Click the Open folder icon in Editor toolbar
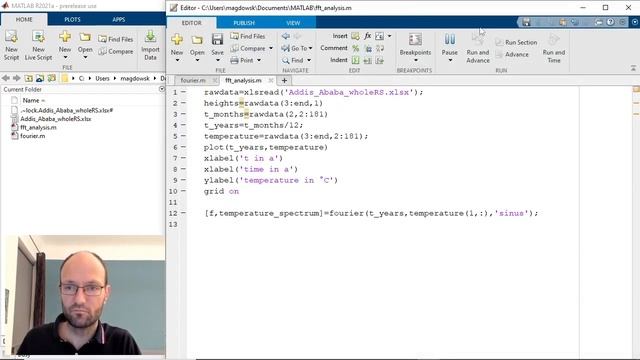Image resolution: width=640 pixels, height=360 pixels. 197,40
